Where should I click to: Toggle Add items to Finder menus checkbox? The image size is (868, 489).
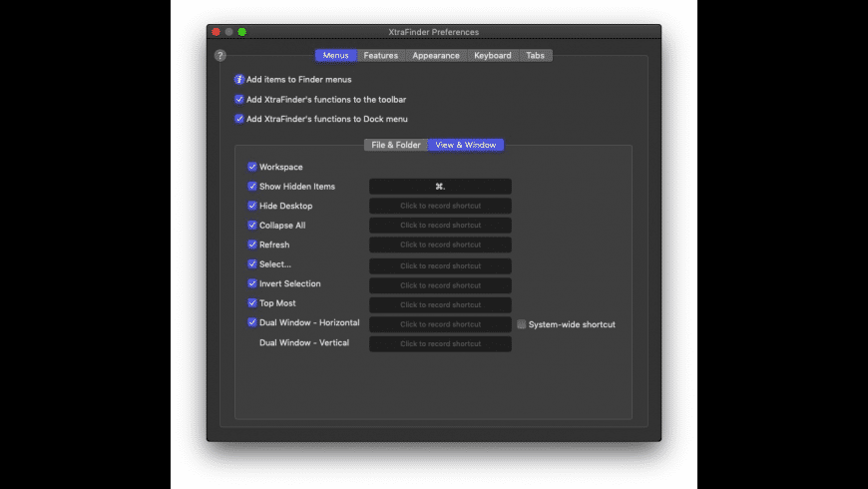(239, 79)
